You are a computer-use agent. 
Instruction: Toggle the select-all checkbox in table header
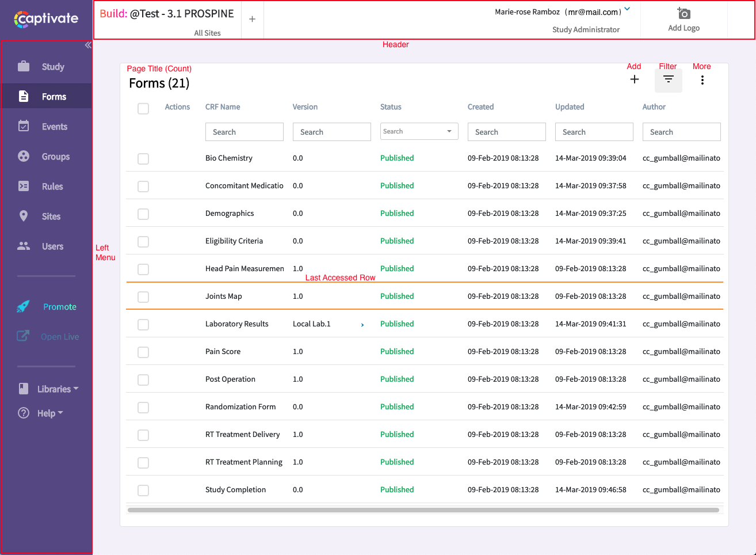[x=143, y=108]
